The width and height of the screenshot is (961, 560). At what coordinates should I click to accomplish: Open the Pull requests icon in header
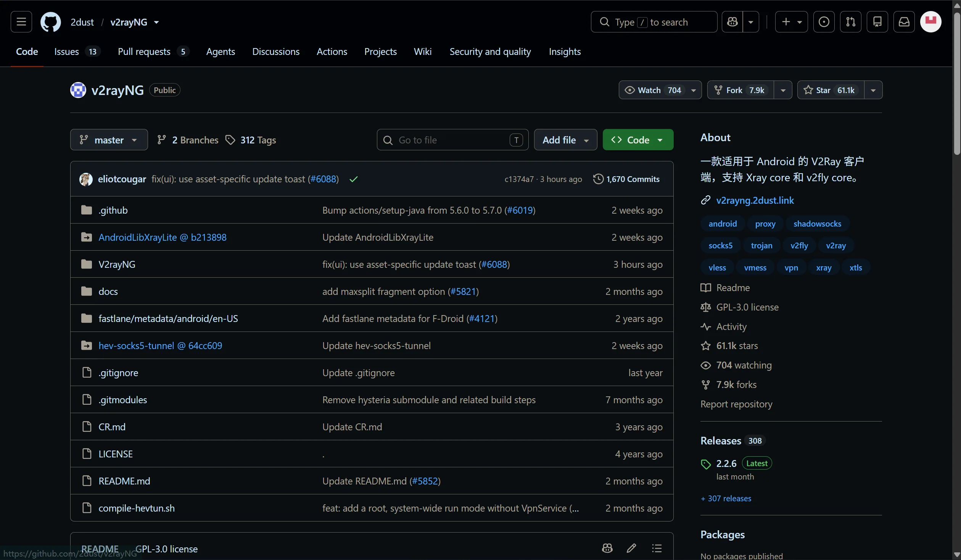(851, 22)
